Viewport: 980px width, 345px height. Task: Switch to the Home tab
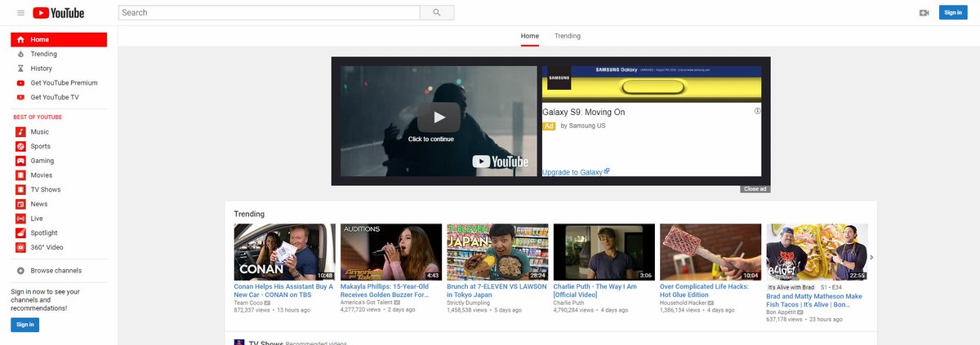530,37
